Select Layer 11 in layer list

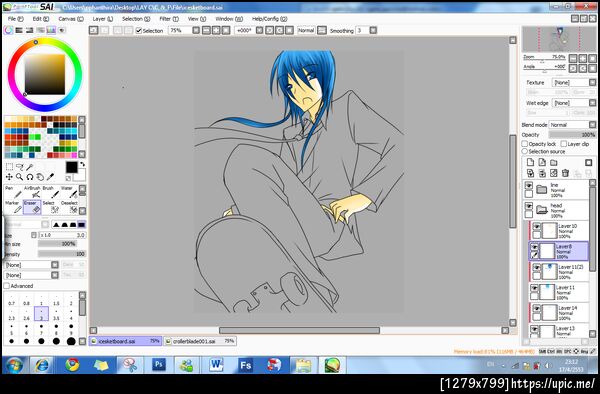point(559,292)
